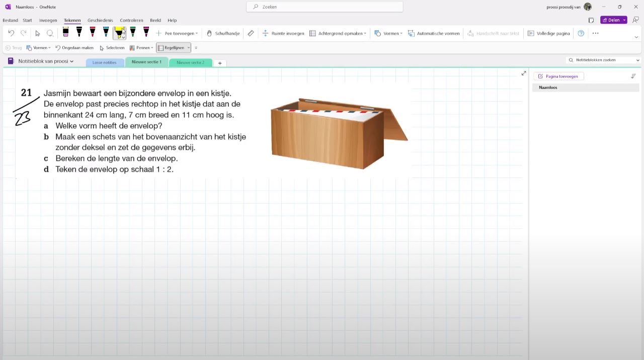
Task: Pick the blue pen
Action: tap(106, 32)
